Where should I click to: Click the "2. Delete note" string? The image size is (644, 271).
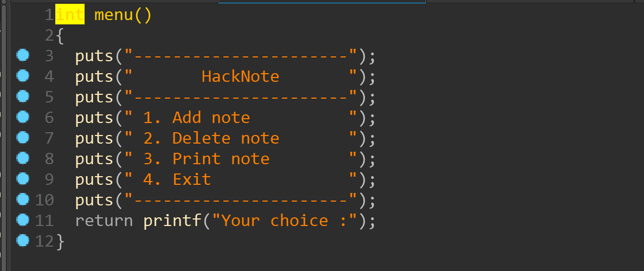pyautogui.click(x=211, y=138)
